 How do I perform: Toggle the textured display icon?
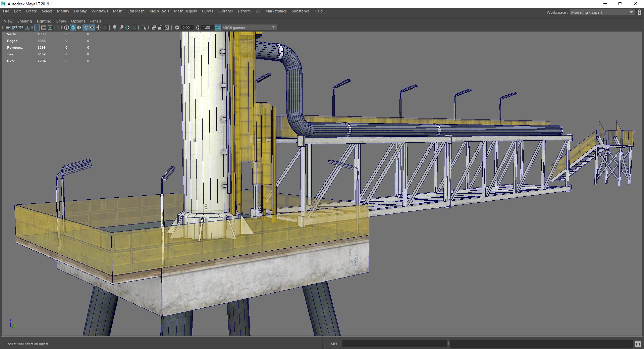point(92,28)
